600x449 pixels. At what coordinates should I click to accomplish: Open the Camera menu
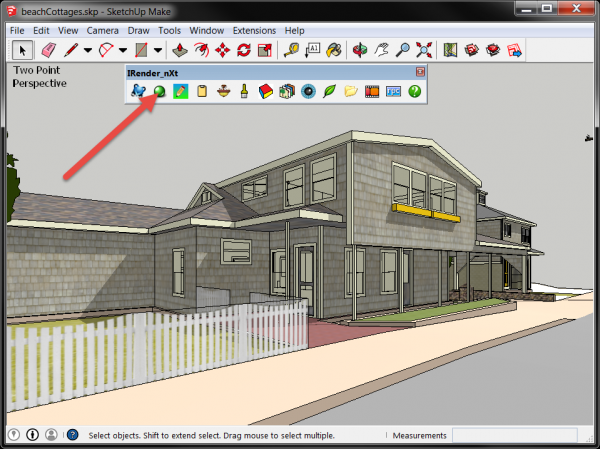102,30
